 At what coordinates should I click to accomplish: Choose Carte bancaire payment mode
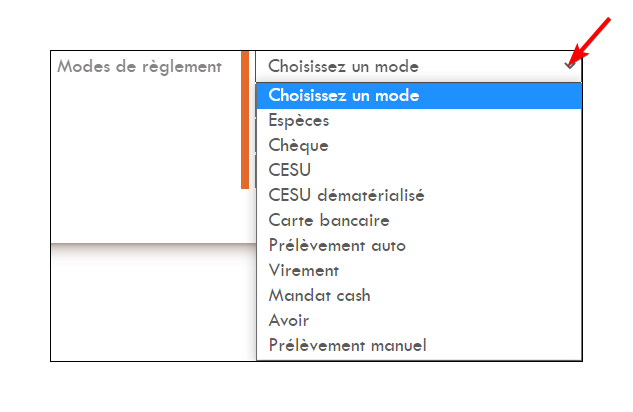click(x=419, y=221)
